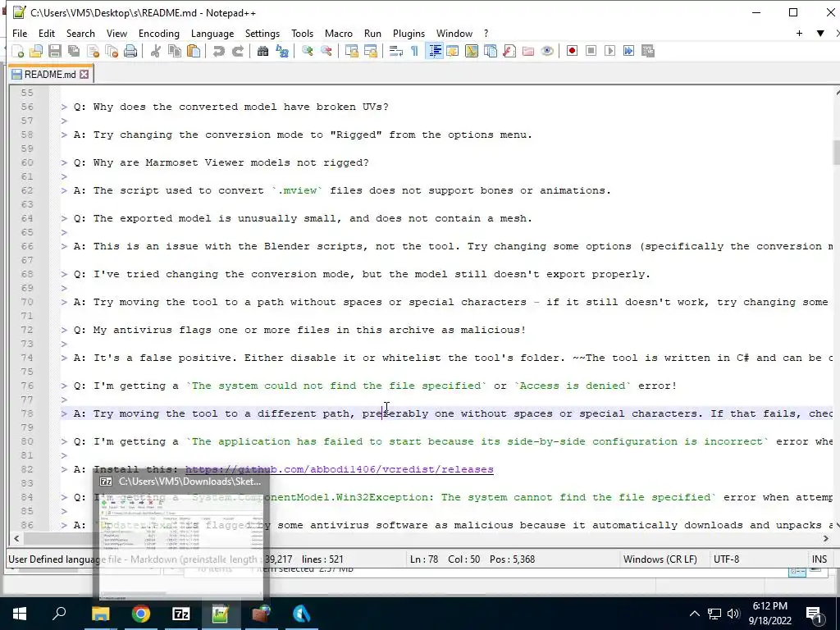Click the Close All documents toolbar icon
Screen dimensions: 840x630
(112, 51)
